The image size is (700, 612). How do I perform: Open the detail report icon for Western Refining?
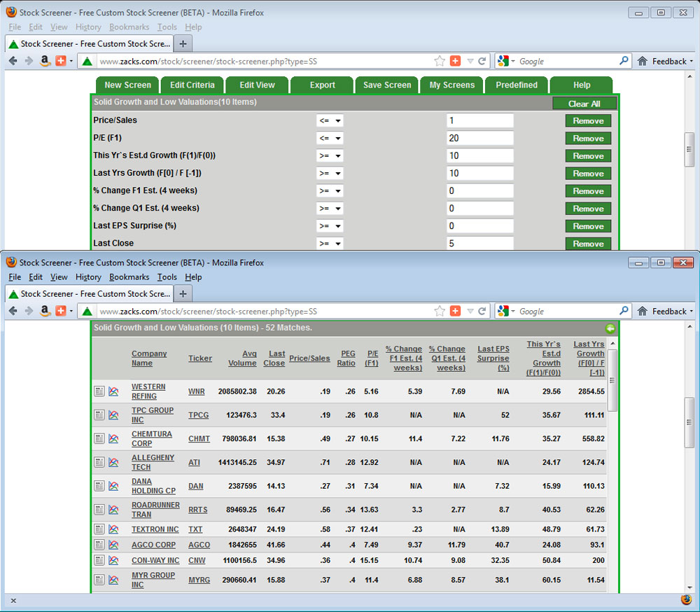pyautogui.click(x=99, y=391)
